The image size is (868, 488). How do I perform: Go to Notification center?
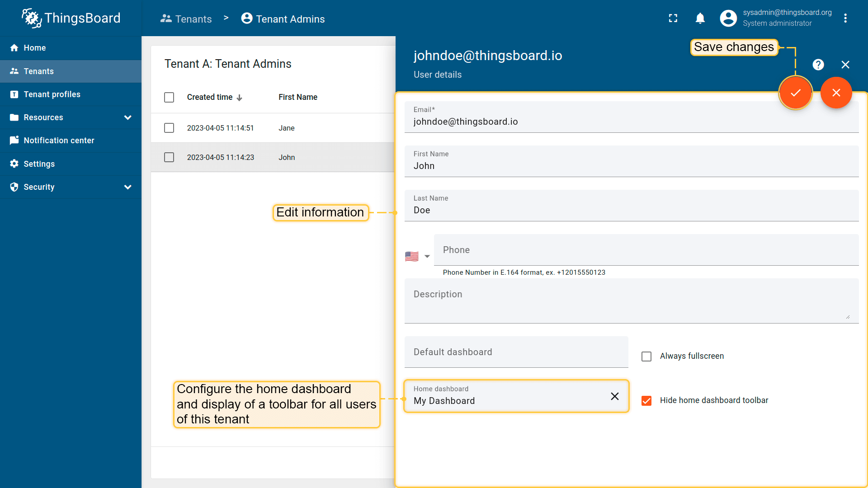pos(59,141)
